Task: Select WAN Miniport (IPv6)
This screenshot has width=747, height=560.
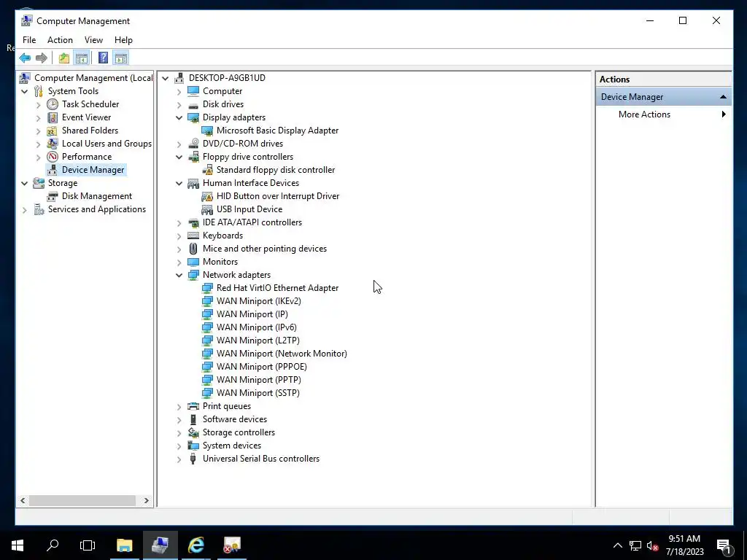Action: [x=256, y=327]
